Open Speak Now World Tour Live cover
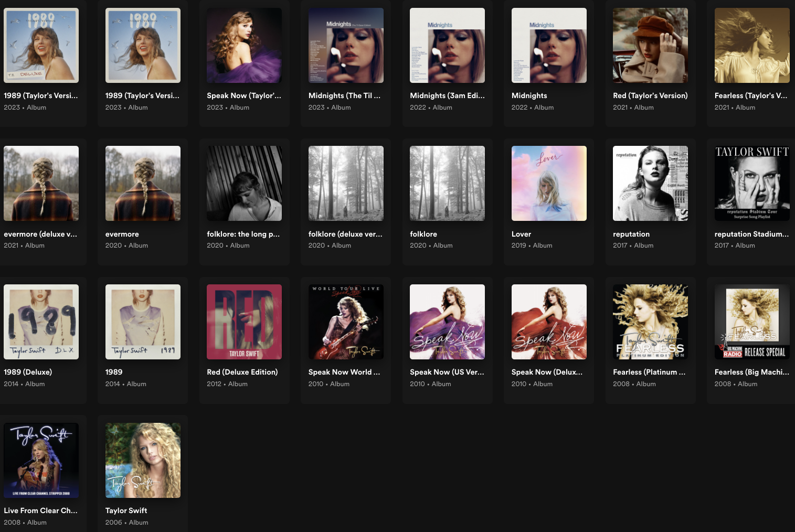This screenshot has height=532, width=795. pos(346,322)
